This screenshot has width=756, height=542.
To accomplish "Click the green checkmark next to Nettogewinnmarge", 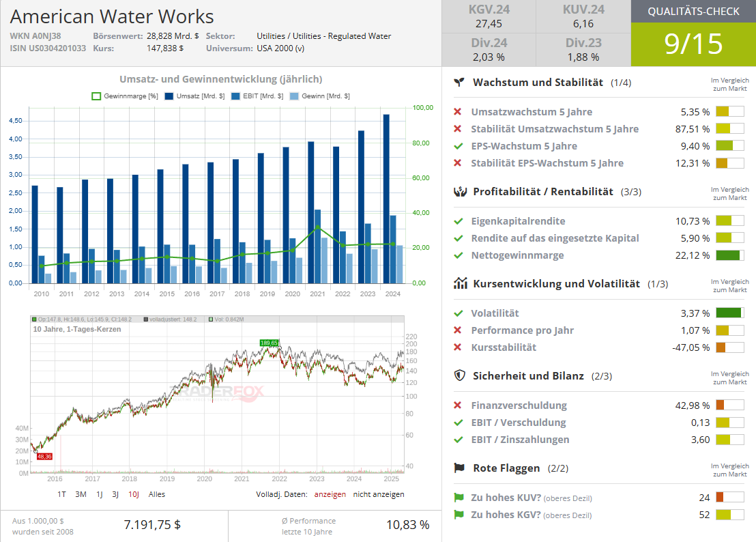I will 458,255.
